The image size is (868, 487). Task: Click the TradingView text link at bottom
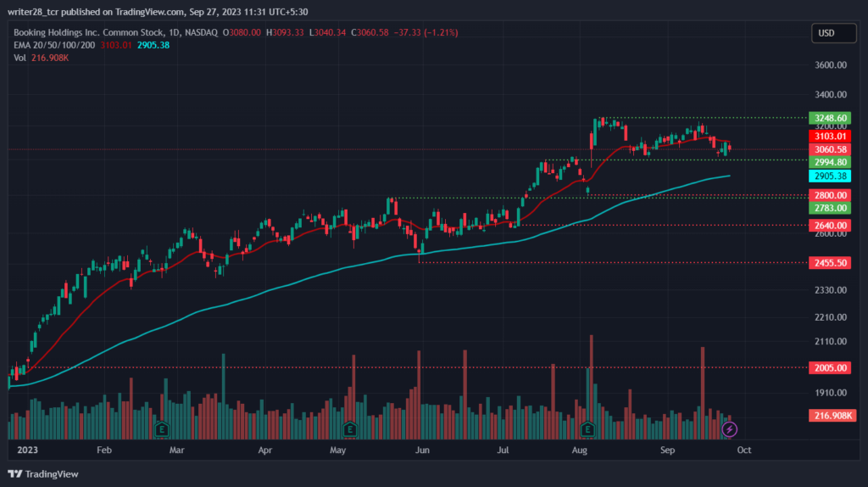click(52, 474)
